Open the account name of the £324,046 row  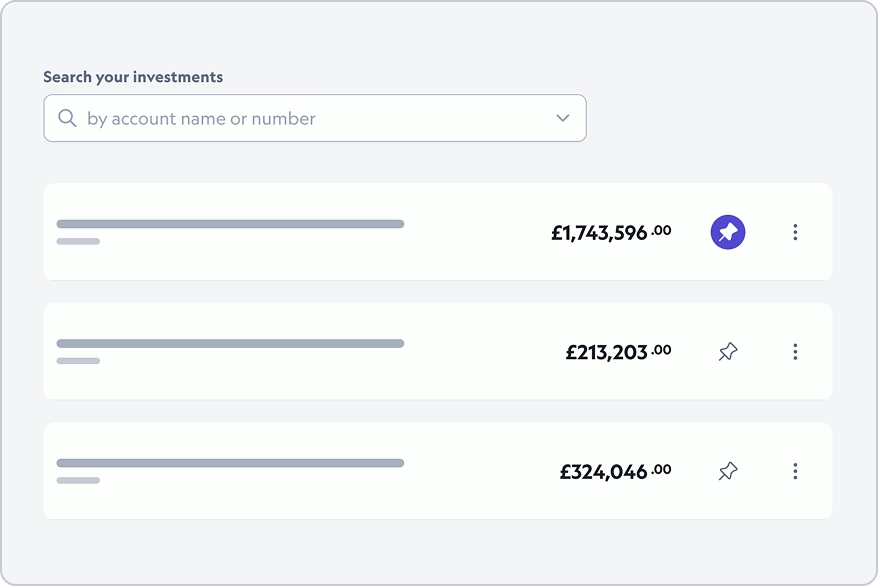coord(230,463)
